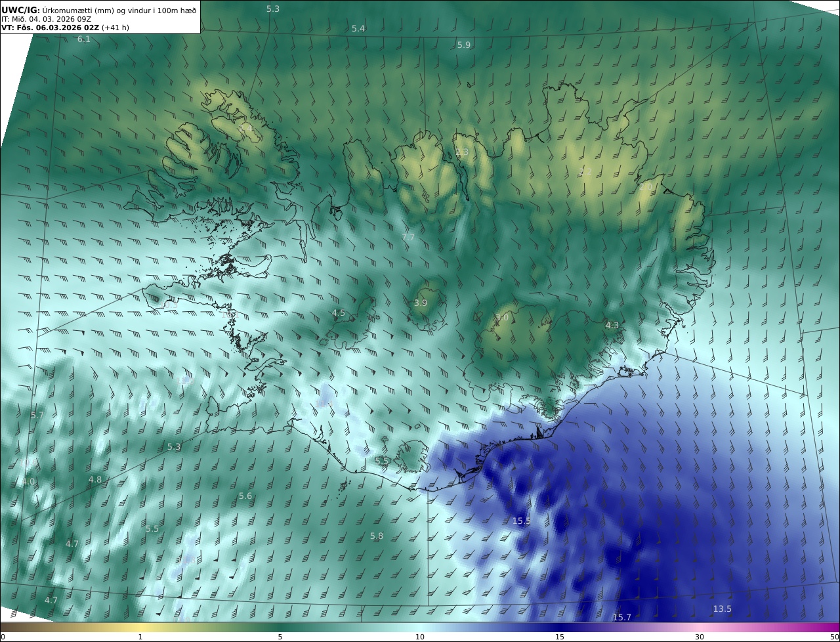Click the 4.8 value on the map
The image size is (840, 642).
(x=95, y=480)
